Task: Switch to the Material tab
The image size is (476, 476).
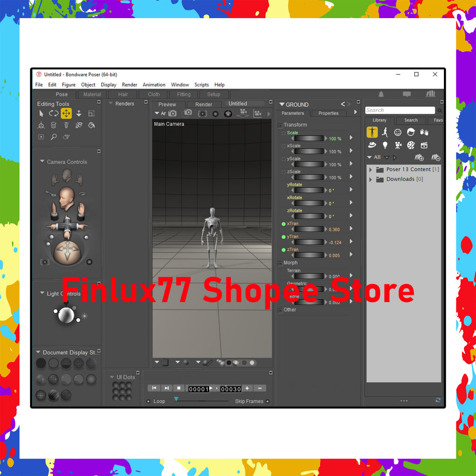Action: tap(91, 94)
